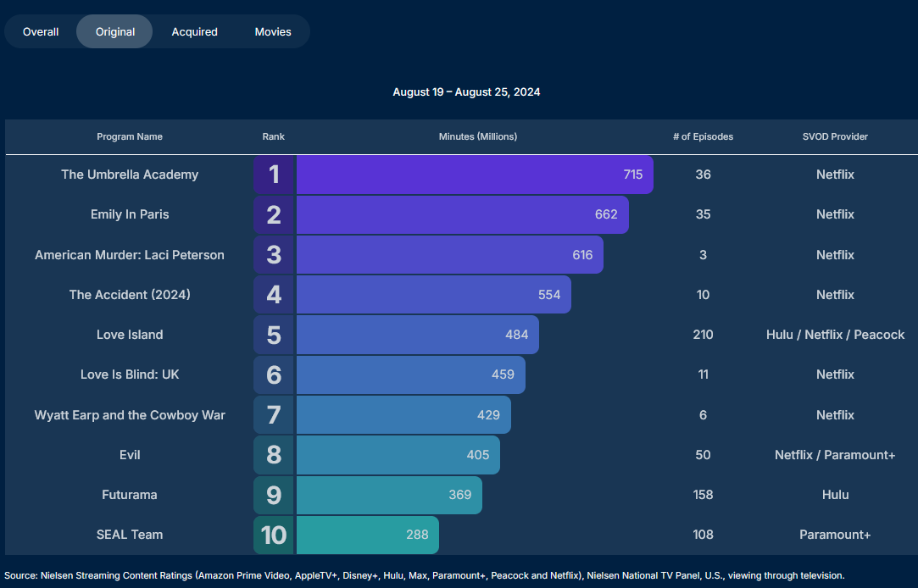This screenshot has height=588, width=918.
Task: Switch to the Overall tab
Action: (41, 32)
